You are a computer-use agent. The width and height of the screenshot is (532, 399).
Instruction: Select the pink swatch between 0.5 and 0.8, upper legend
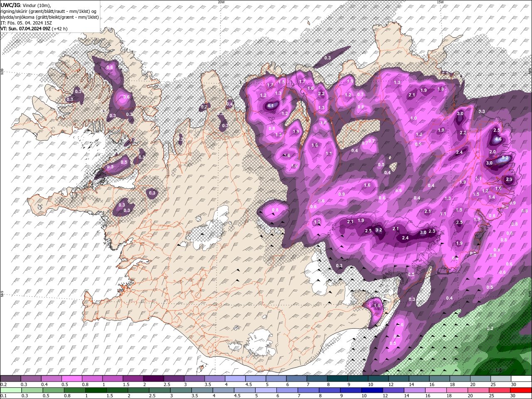coord(71,379)
